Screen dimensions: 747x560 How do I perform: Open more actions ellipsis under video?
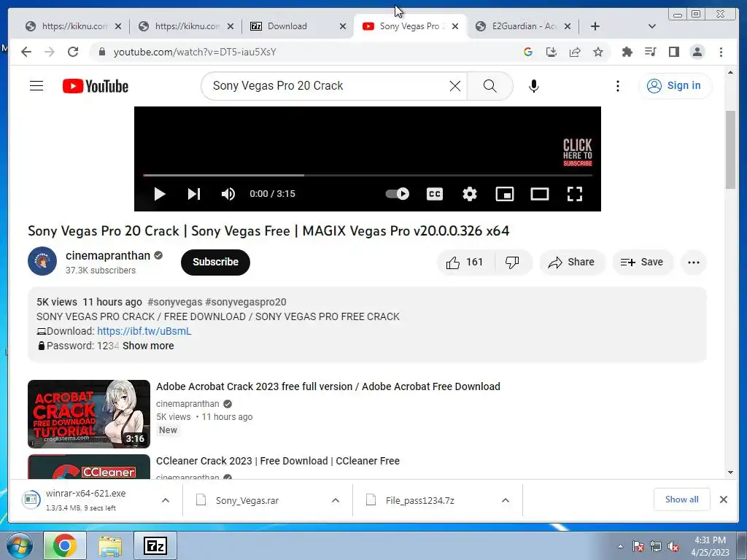[694, 262]
